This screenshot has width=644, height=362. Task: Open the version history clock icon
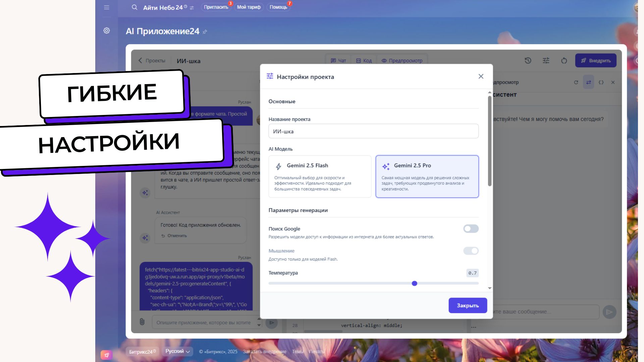[x=528, y=61]
